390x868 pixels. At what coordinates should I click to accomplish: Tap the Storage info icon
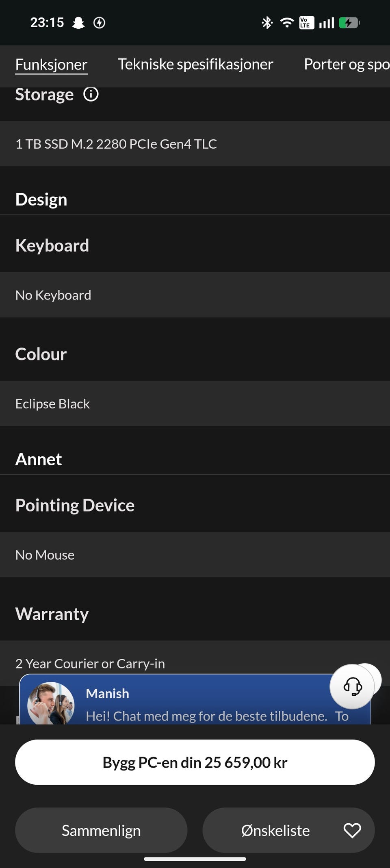91,94
